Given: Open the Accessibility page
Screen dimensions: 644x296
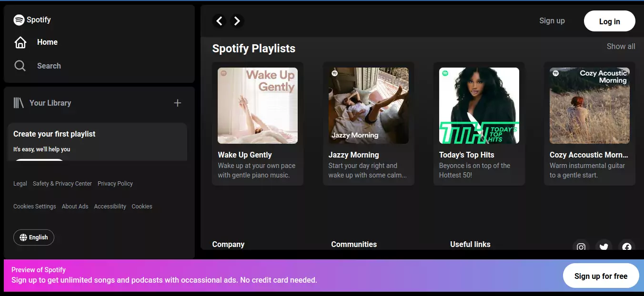Looking at the screenshot, I should 110,206.
